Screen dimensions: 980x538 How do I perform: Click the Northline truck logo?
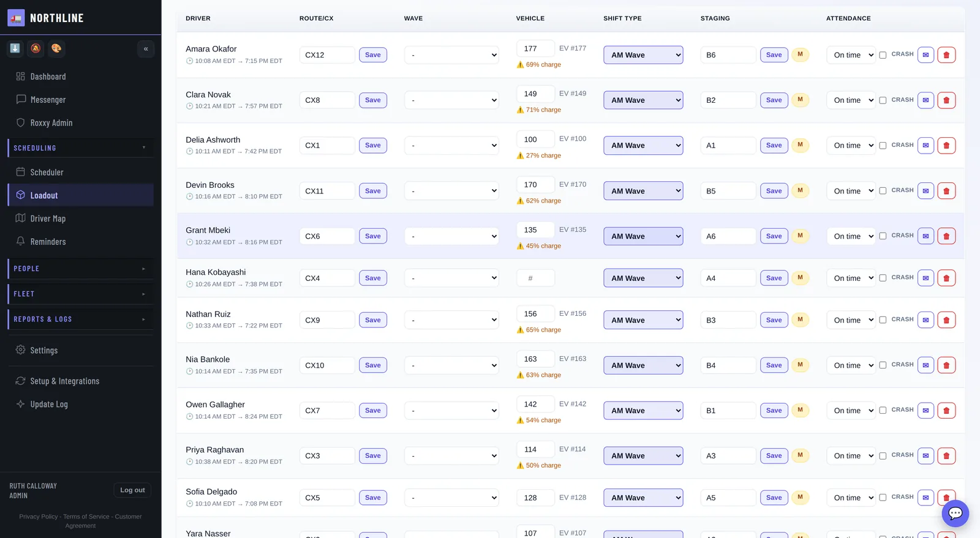pyautogui.click(x=16, y=18)
